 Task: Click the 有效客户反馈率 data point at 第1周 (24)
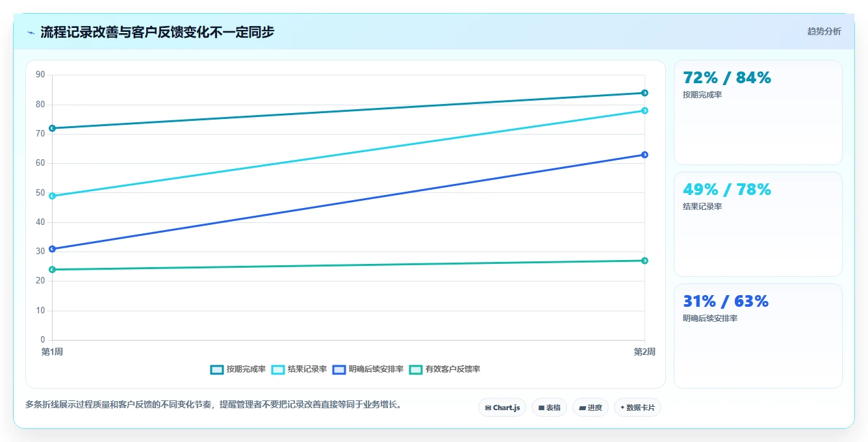point(52,269)
